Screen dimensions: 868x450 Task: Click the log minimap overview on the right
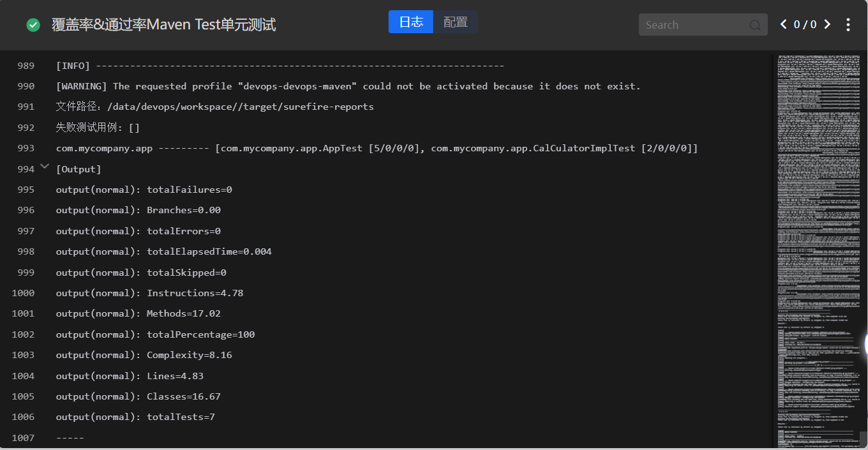click(818, 223)
